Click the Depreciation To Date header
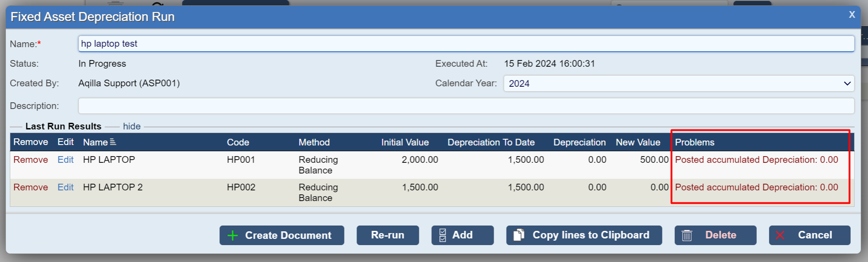This screenshot has height=262, width=868. pyautogui.click(x=491, y=142)
